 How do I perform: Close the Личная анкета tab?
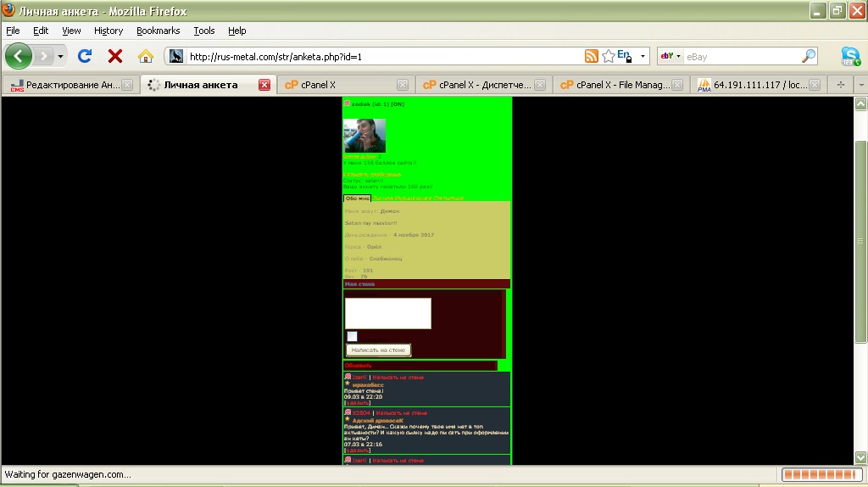tap(264, 85)
